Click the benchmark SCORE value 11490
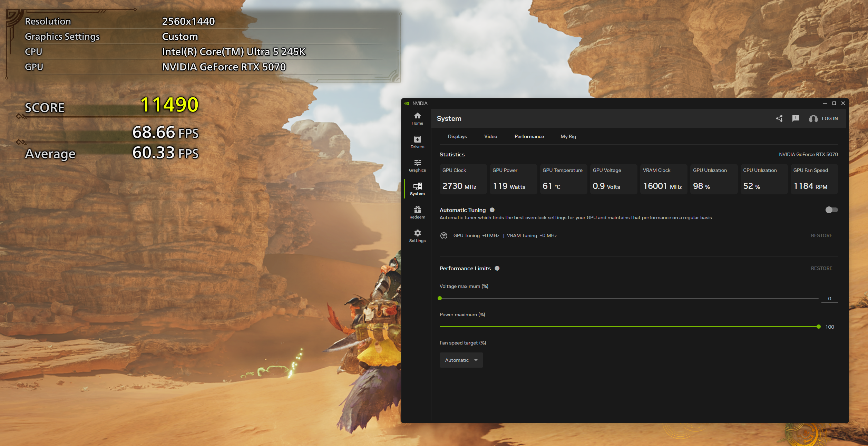This screenshot has height=446, width=868. pyautogui.click(x=169, y=104)
